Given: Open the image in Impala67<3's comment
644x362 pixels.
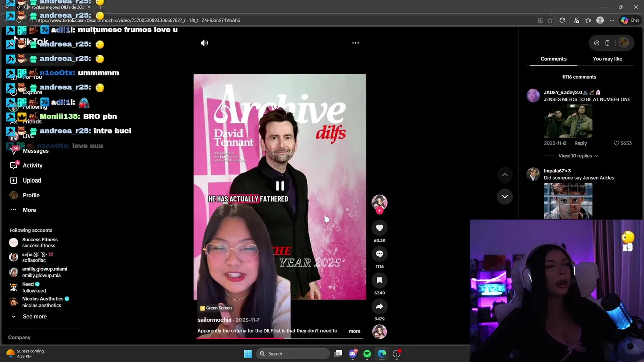Looking at the screenshot, I should (568, 201).
